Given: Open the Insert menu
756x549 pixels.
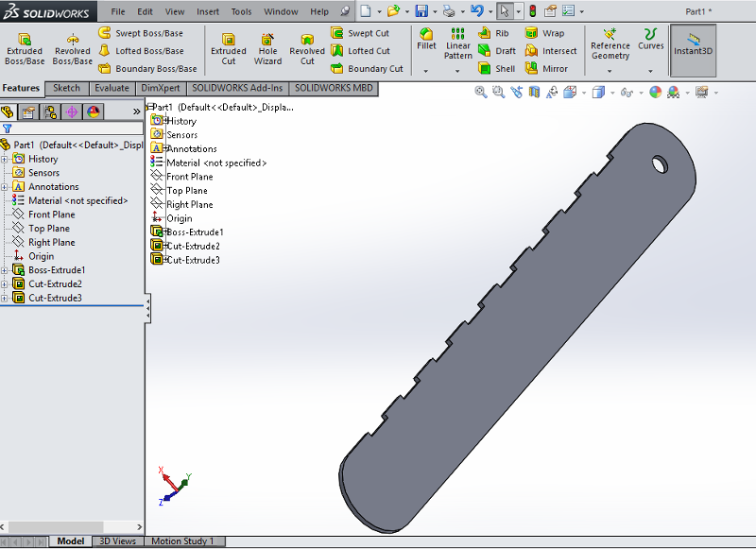Looking at the screenshot, I should [208, 11].
